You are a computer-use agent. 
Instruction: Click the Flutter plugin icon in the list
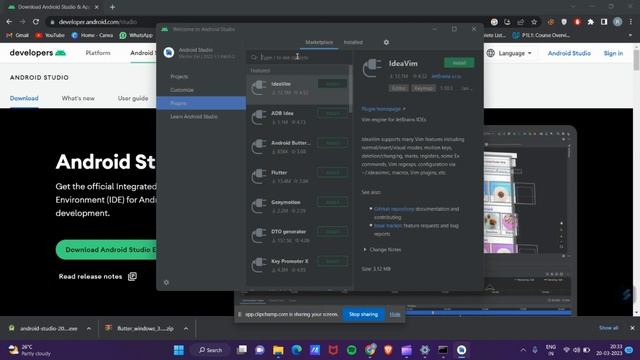click(259, 176)
